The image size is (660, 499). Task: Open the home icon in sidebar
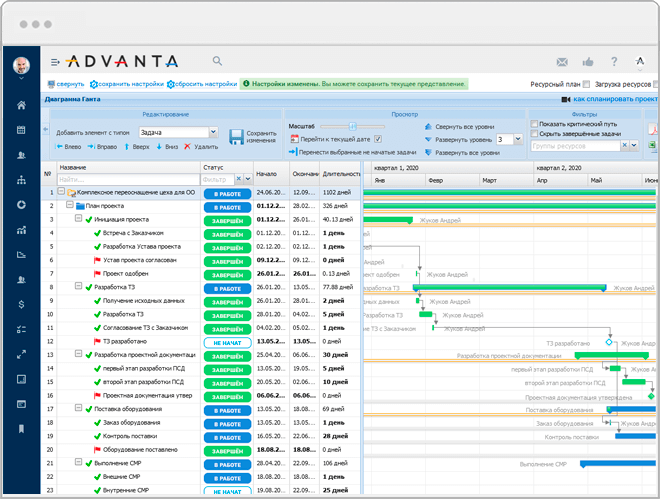coord(21,105)
